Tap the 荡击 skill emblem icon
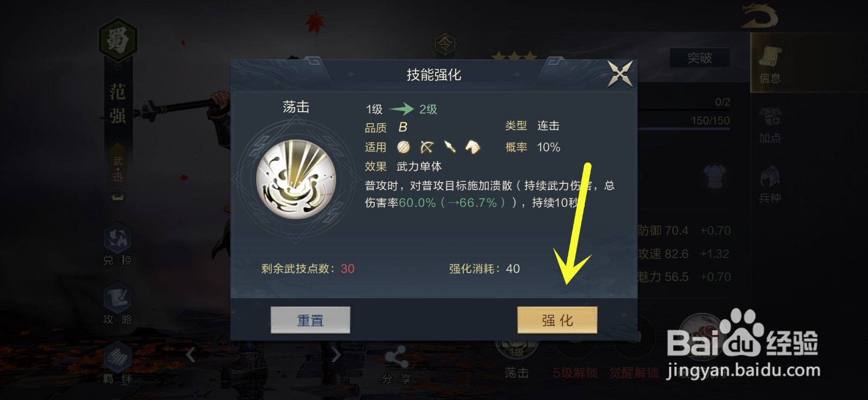 [296, 179]
